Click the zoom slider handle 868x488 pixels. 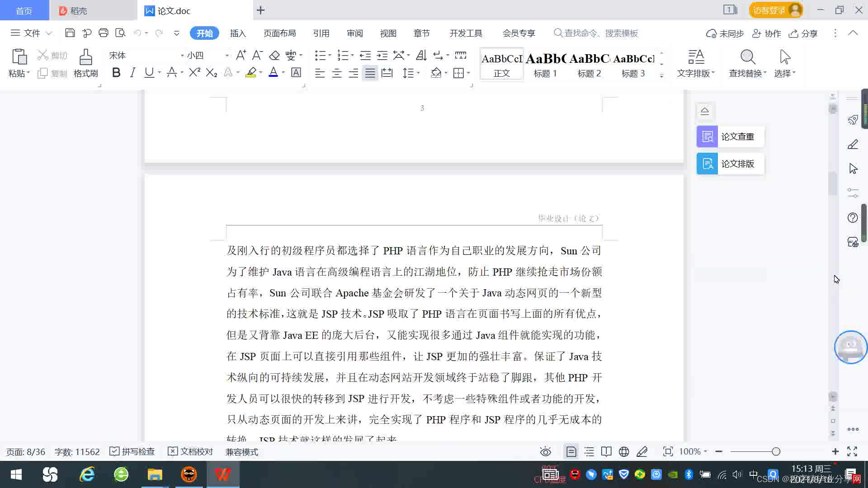click(776, 451)
